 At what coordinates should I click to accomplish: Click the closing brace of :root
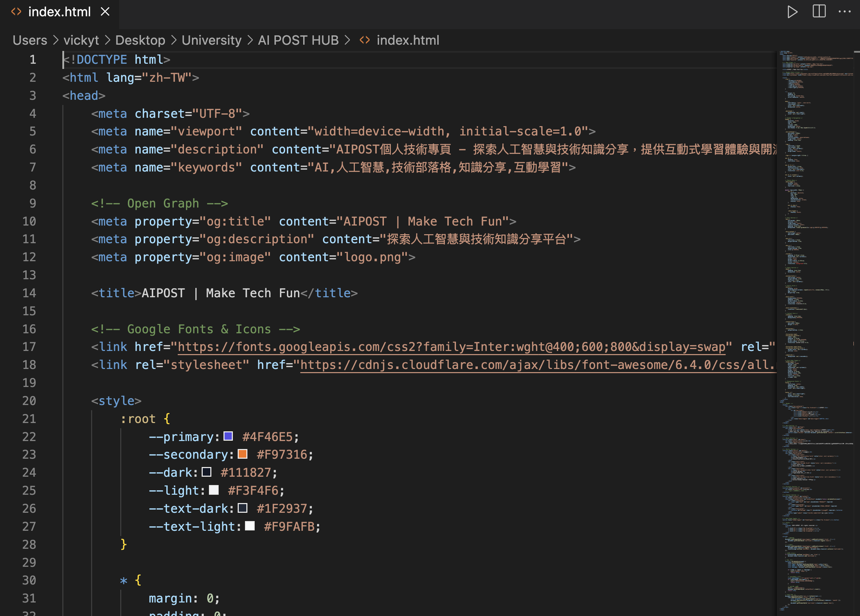[124, 544]
